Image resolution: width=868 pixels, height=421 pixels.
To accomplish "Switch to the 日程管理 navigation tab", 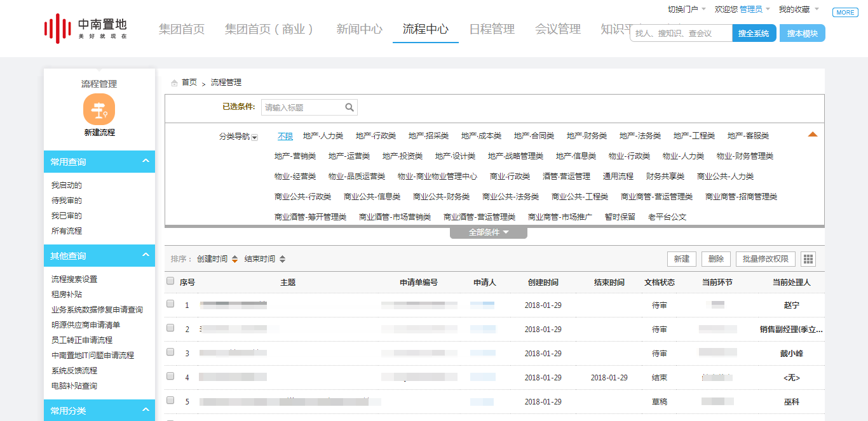I will (x=492, y=29).
